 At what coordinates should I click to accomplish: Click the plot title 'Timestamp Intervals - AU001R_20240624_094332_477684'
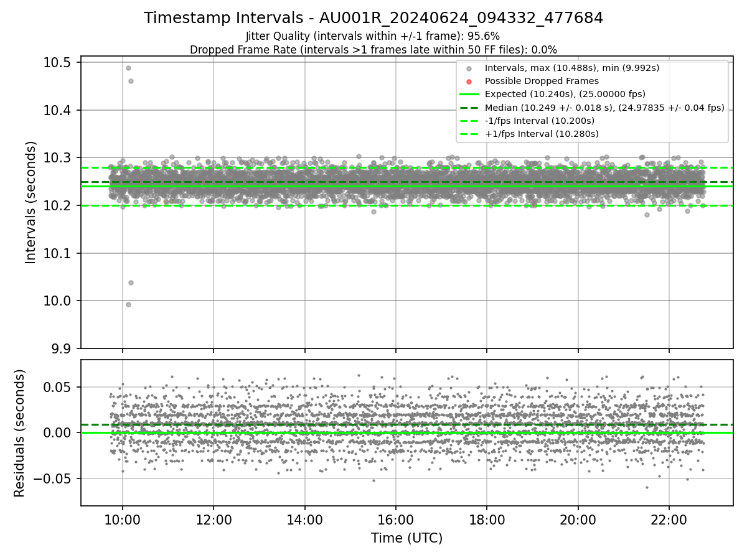374,18
